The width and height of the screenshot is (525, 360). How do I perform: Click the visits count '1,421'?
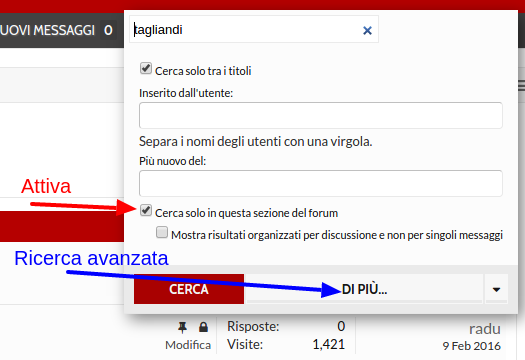pos(328,344)
